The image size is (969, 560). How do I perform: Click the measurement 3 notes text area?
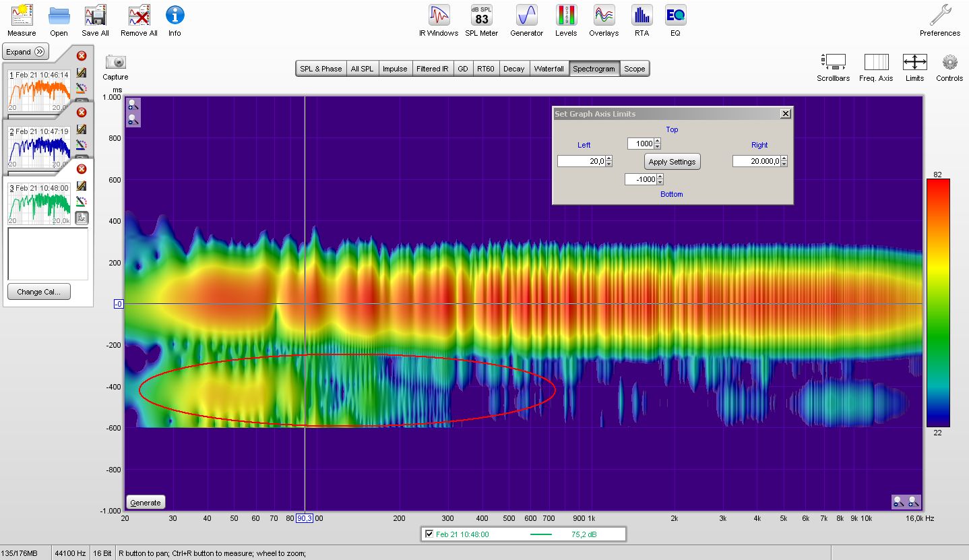[x=48, y=253]
